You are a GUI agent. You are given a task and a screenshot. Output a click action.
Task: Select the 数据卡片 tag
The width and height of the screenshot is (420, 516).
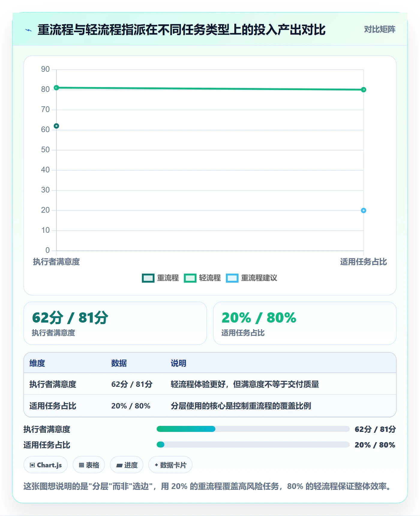coord(170,465)
